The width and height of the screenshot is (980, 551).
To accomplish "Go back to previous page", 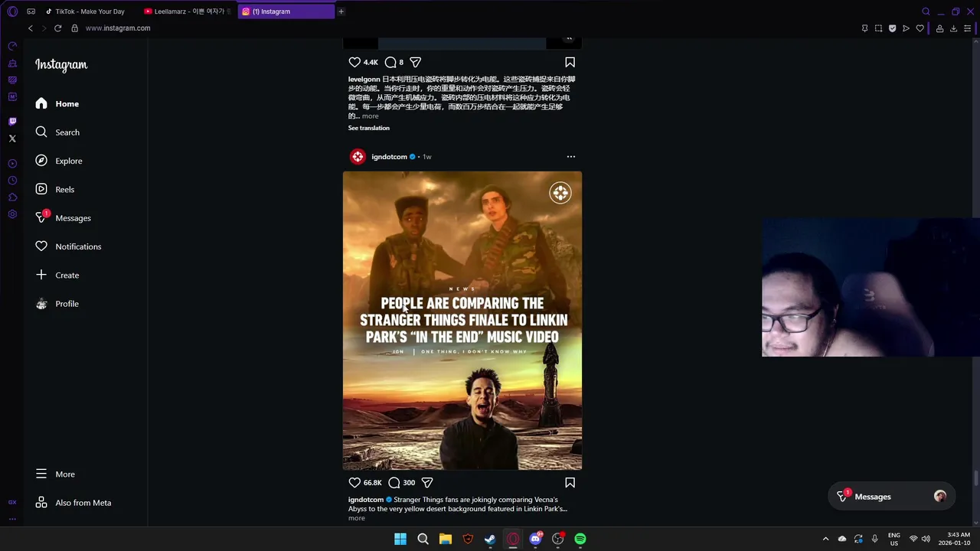I will pyautogui.click(x=30, y=28).
